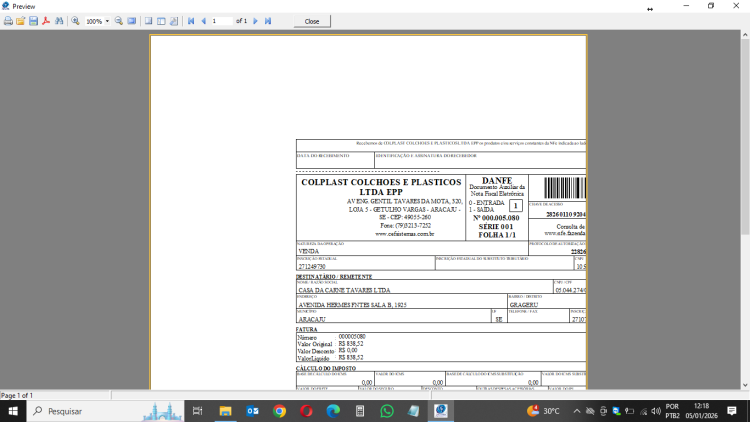The width and height of the screenshot is (750, 422).
Task: Open Google Chrome from taskbar
Action: point(279,411)
